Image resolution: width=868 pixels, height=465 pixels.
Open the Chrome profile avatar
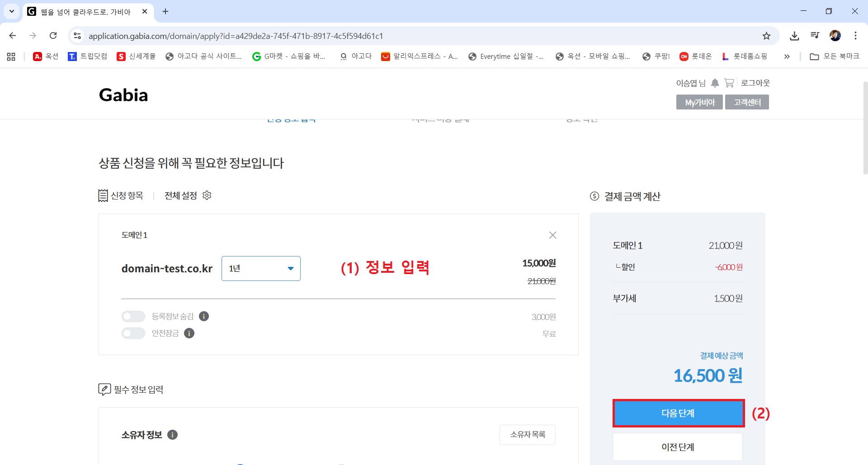[x=835, y=36]
